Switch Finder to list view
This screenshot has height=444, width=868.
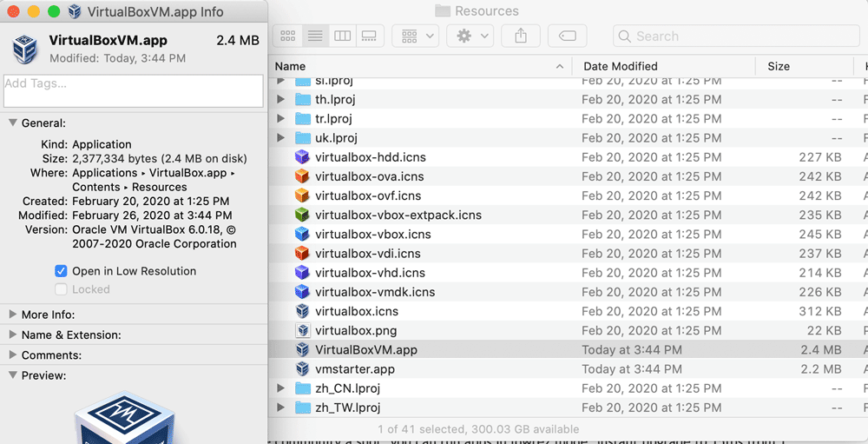tap(315, 36)
